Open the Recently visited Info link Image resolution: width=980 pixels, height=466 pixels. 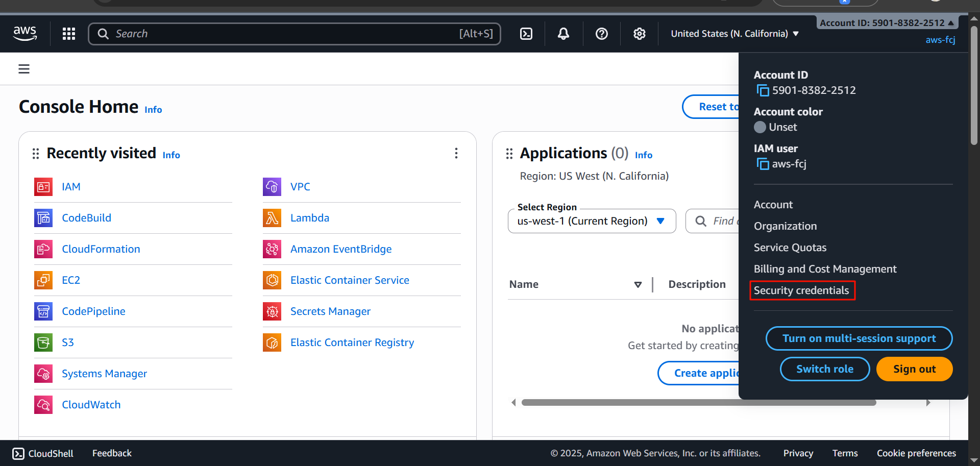click(x=171, y=155)
